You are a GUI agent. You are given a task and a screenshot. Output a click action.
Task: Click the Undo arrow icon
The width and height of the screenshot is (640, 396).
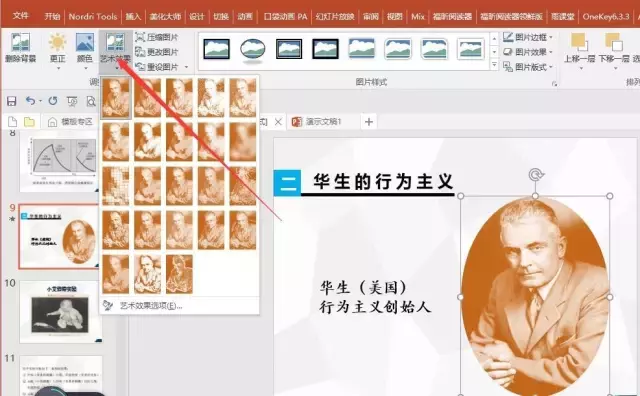pos(30,100)
